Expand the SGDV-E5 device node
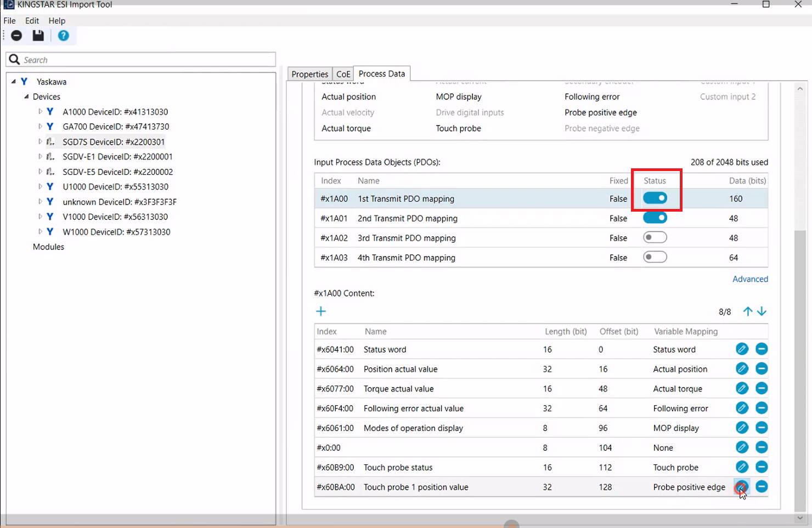This screenshot has width=812, height=528. click(40, 172)
